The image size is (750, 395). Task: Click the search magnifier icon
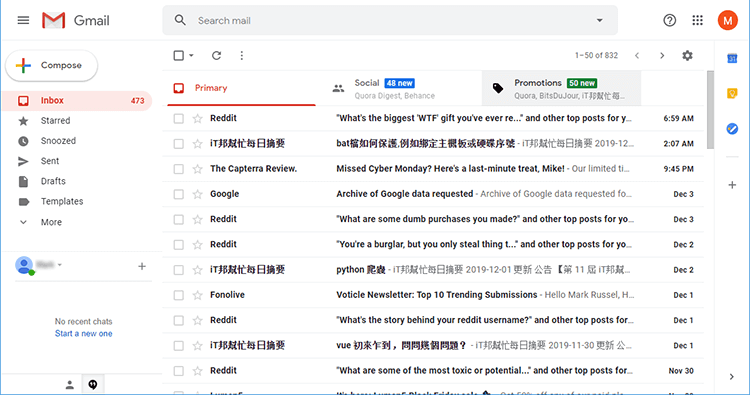pos(180,20)
